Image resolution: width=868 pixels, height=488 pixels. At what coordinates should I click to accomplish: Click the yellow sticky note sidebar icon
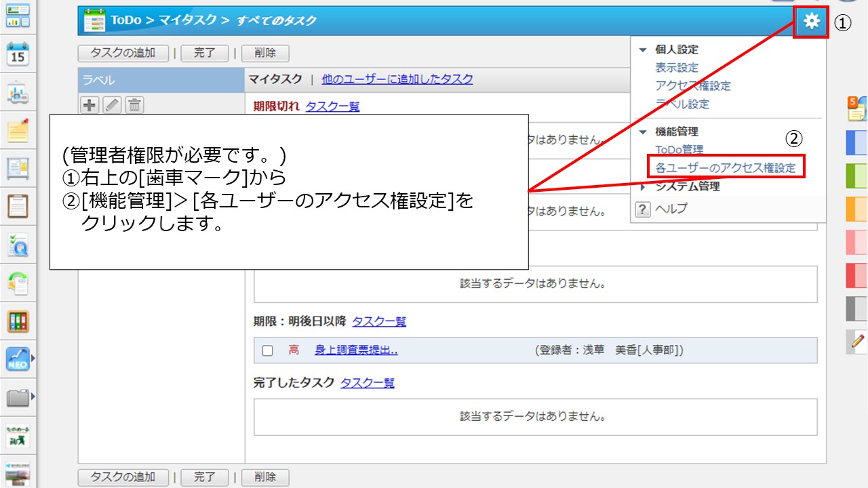click(x=18, y=131)
